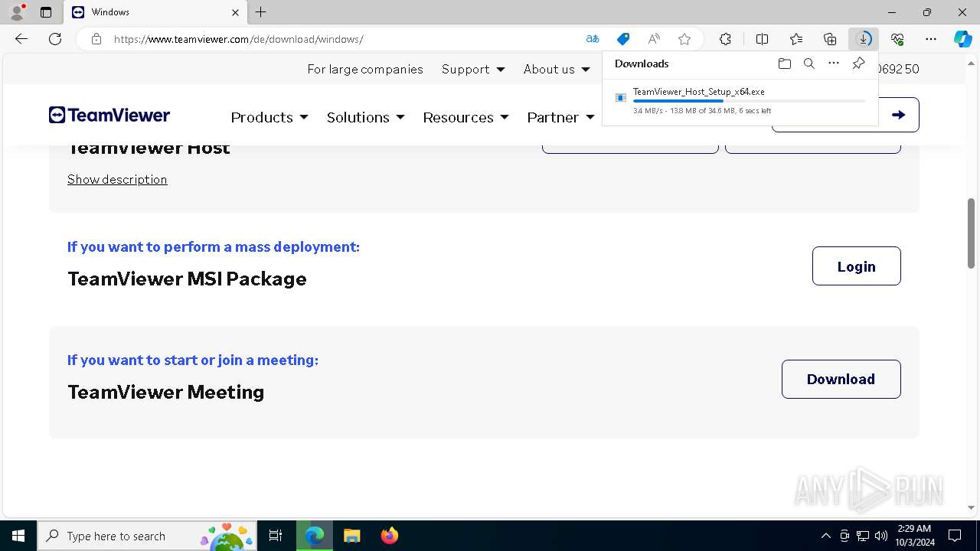Open Task View on taskbar
Image resolution: width=980 pixels, height=551 pixels.
coord(276,536)
